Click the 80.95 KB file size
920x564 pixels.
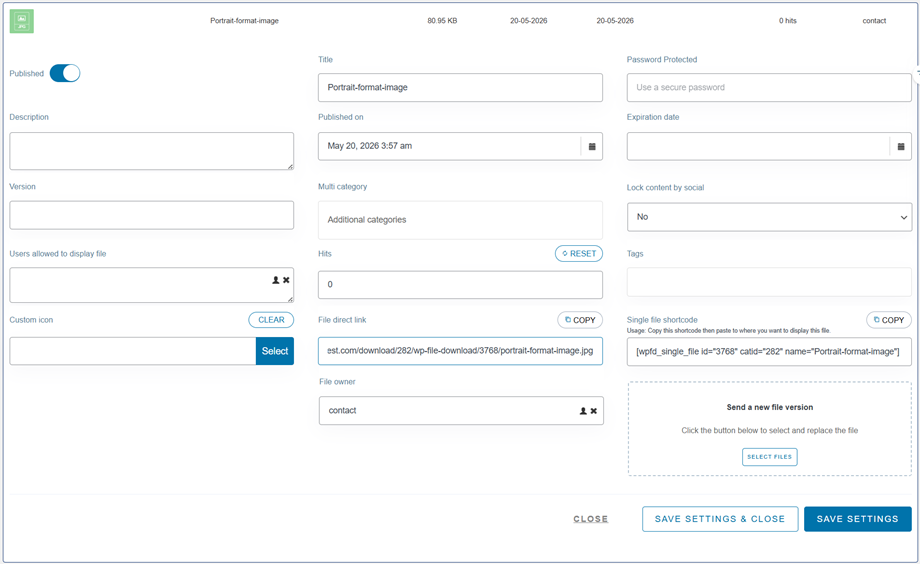pyautogui.click(x=442, y=21)
